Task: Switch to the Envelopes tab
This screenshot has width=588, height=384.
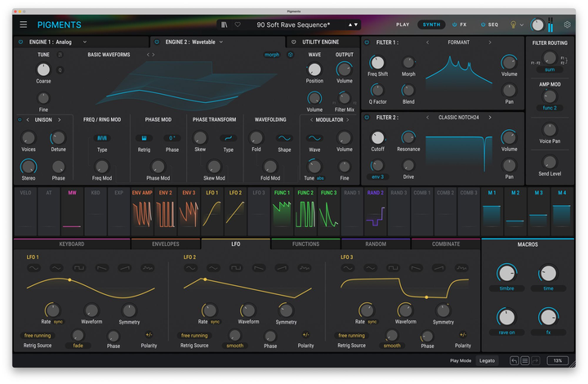Action: [165, 244]
